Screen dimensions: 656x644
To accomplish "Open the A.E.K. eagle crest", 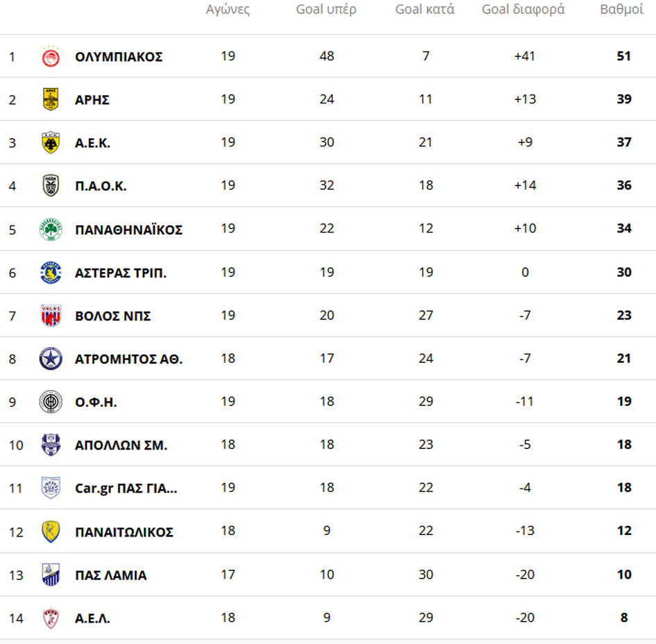I will [x=51, y=142].
